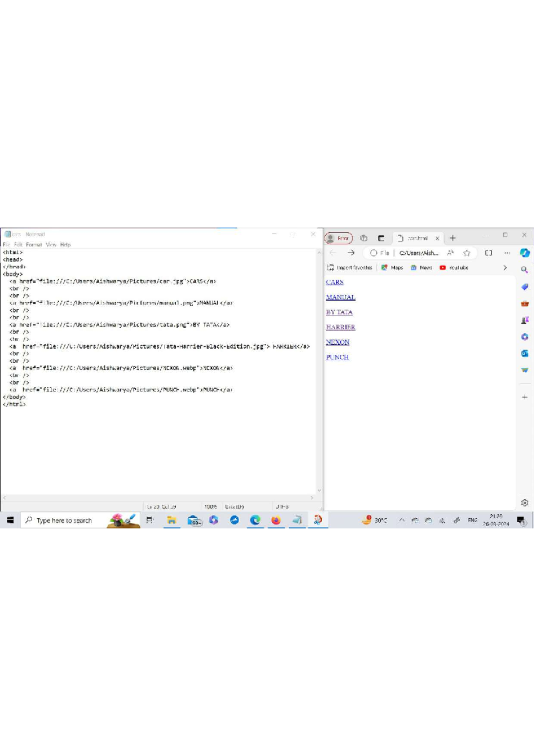Screen dimensions: 534x756
Task: Open Notepad Edit menu
Action: click(x=18, y=244)
